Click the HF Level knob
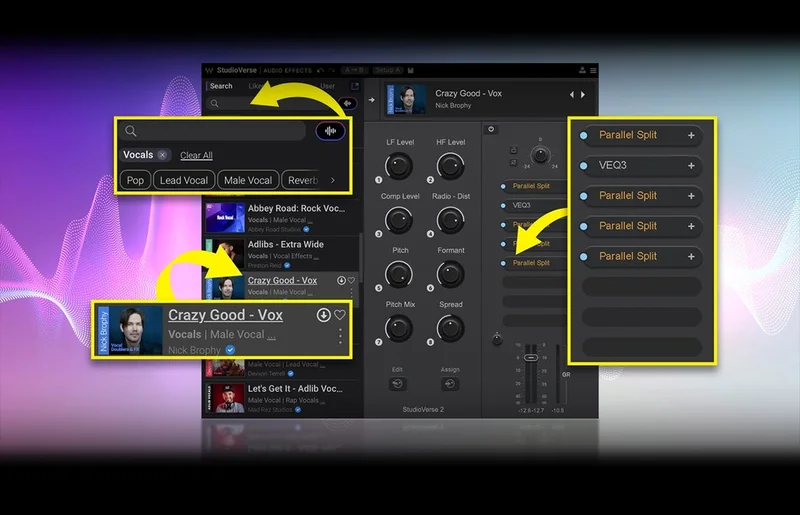 click(451, 166)
